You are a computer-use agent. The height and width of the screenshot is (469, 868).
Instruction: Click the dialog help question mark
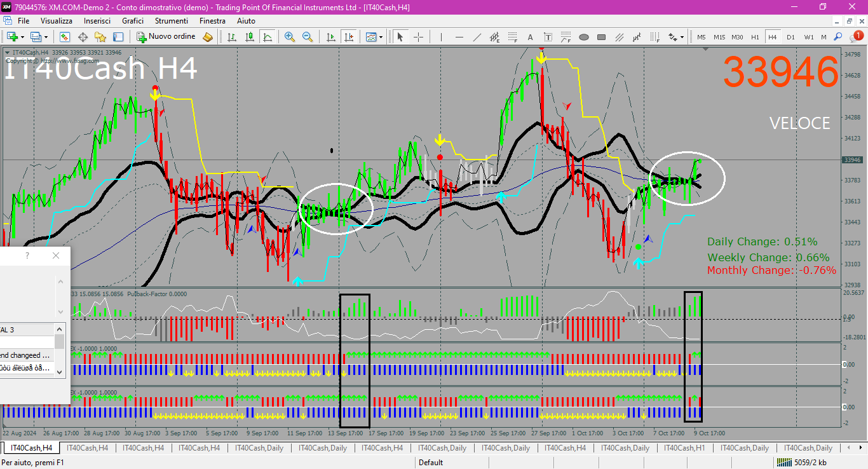point(27,255)
